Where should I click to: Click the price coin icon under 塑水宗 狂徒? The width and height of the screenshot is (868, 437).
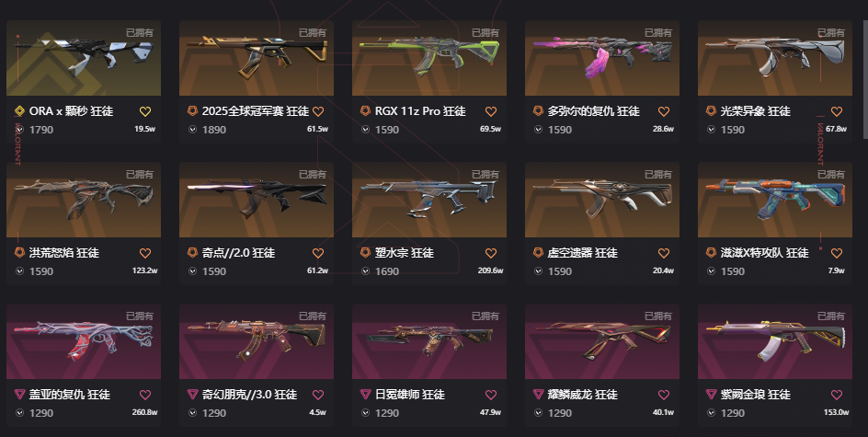tap(365, 271)
